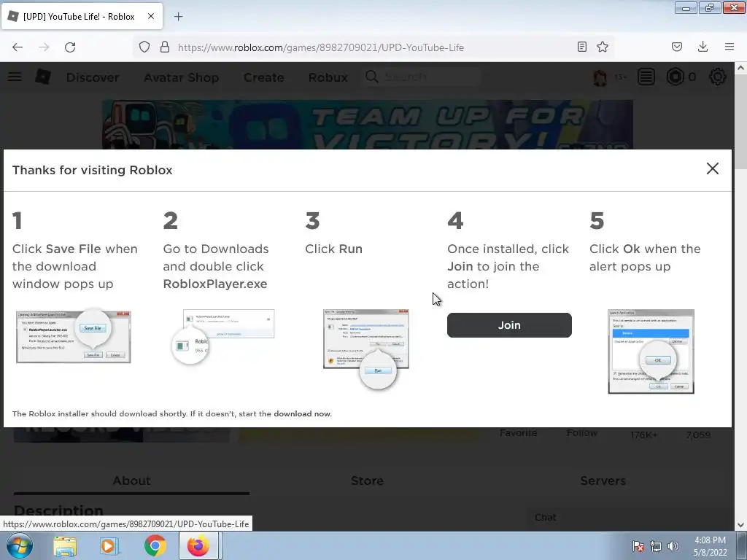Click page scrollbar up arrow
747x560 pixels.
click(740, 68)
